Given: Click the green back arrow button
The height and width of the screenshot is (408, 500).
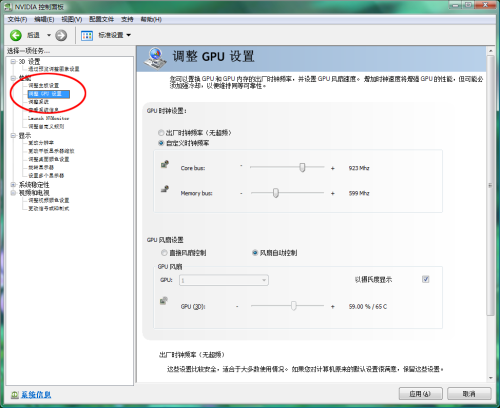Looking at the screenshot, I should 16,35.
